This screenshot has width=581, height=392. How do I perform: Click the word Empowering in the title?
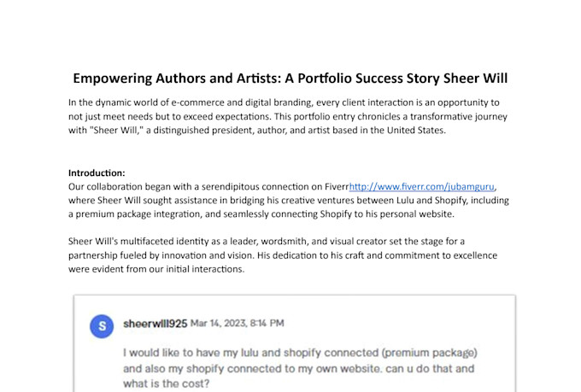[112, 79]
